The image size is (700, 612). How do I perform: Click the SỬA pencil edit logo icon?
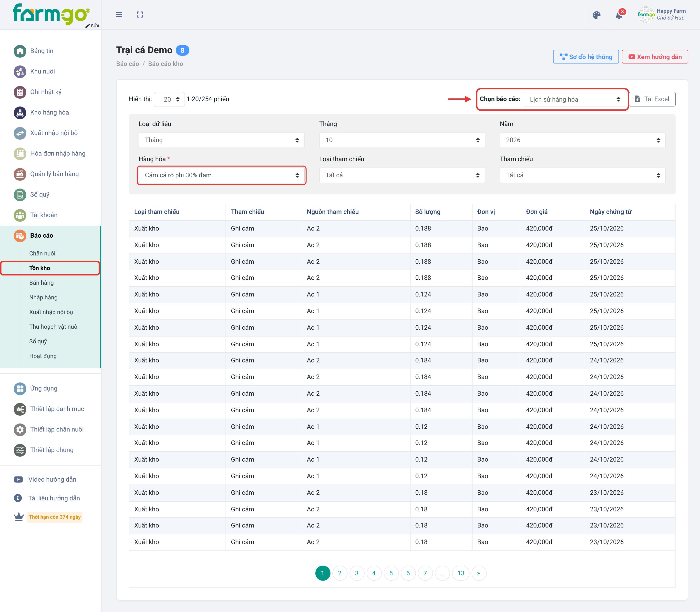pos(92,26)
